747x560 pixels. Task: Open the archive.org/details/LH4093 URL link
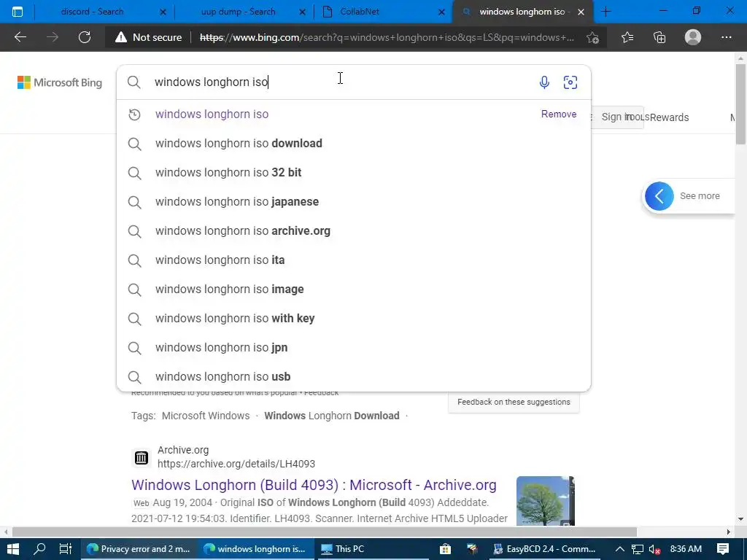pos(236,464)
